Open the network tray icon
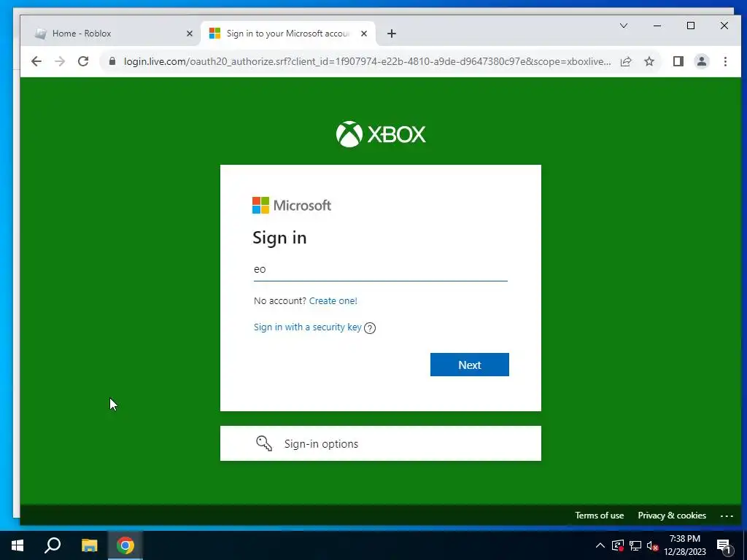747x560 pixels. (x=635, y=545)
